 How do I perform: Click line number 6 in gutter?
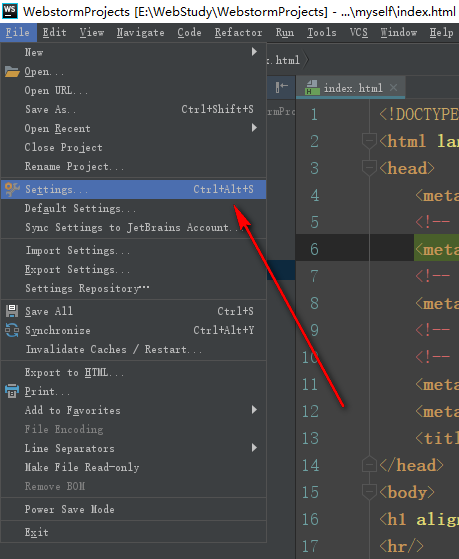tap(314, 249)
